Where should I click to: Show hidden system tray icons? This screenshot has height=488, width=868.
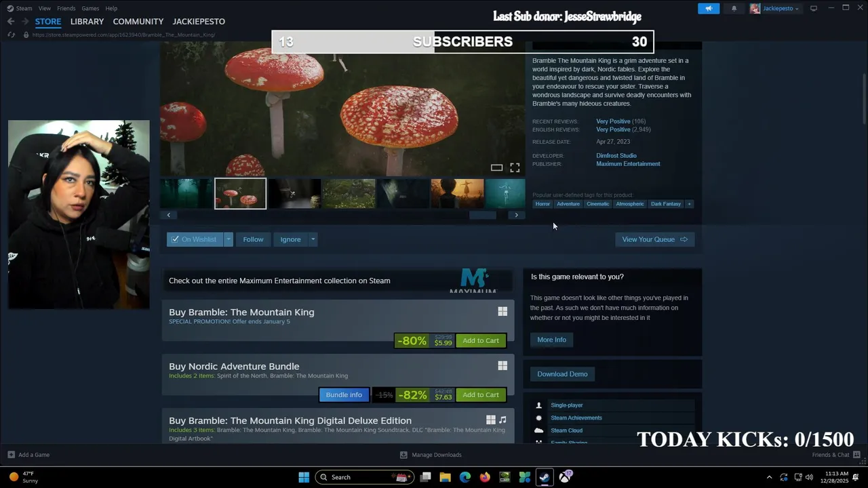click(x=769, y=477)
